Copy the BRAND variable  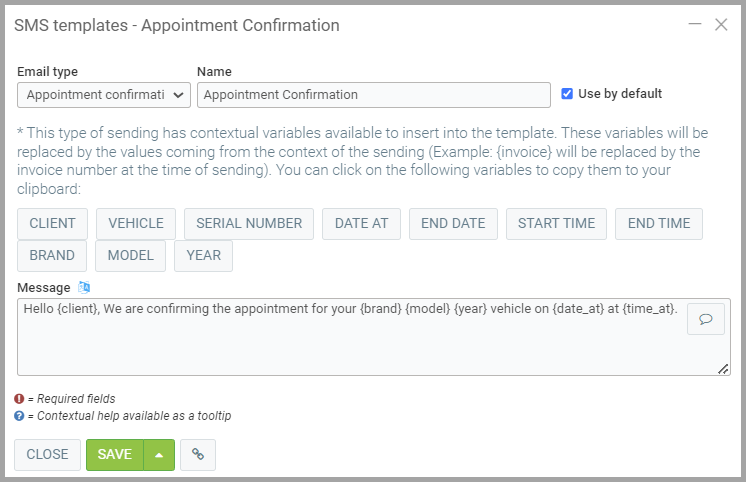pyautogui.click(x=52, y=256)
